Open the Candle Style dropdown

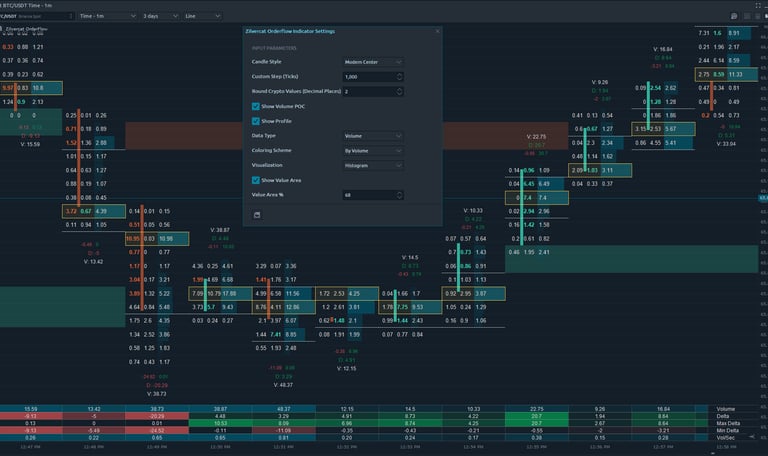[372, 62]
